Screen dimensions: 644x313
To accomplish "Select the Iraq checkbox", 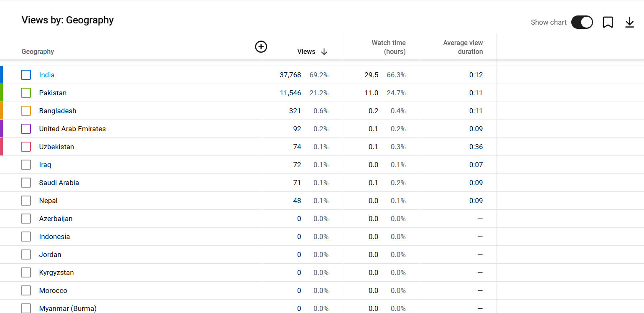I will [26, 165].
